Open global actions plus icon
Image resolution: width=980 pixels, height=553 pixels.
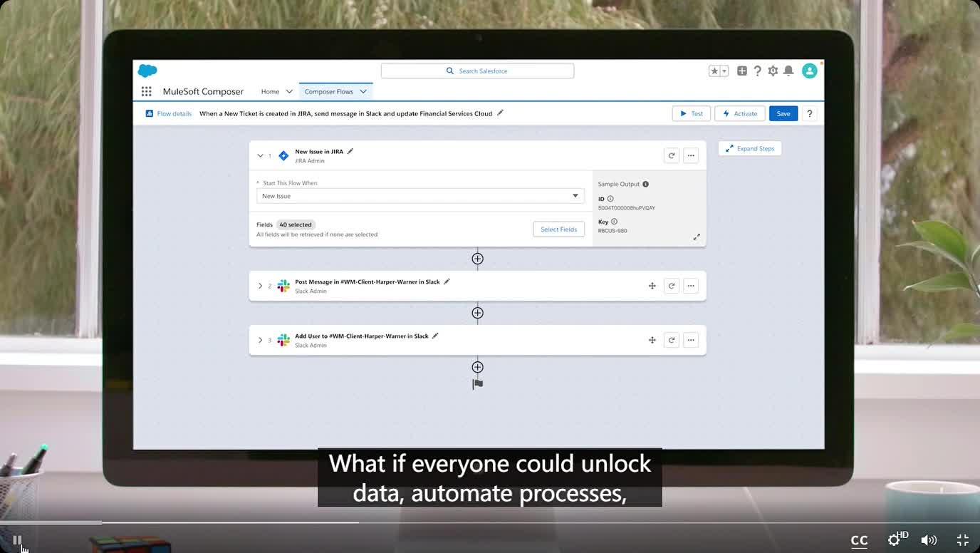[x=742, y=71]
